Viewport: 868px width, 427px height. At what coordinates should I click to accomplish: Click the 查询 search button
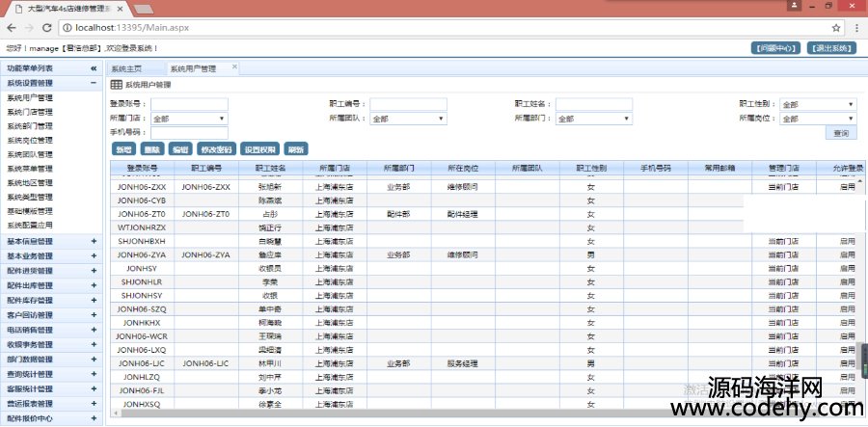click(x=841, y=133)
